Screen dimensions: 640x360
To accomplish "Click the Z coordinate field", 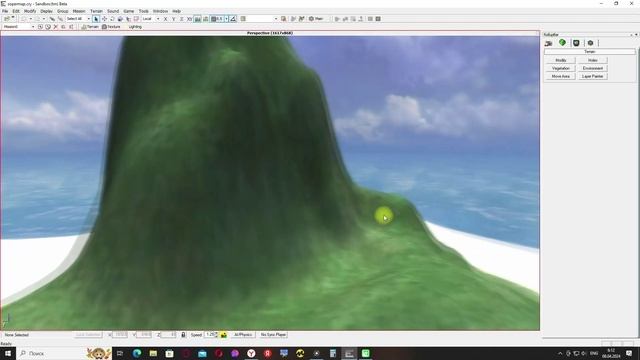I will 169,335.
